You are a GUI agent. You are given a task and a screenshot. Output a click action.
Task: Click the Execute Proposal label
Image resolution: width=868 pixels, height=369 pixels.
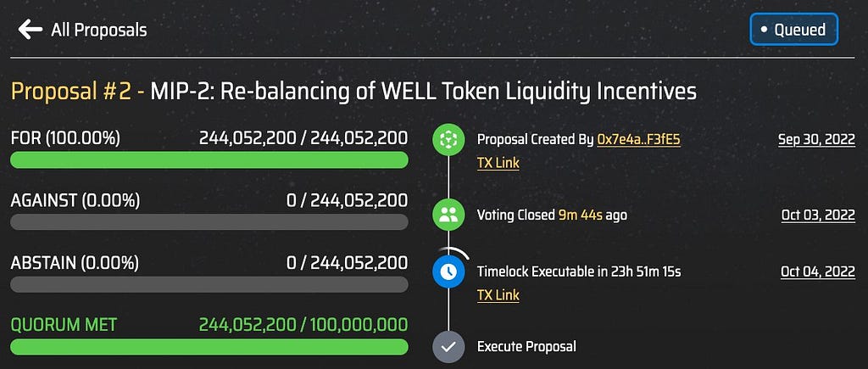(526, 347)
